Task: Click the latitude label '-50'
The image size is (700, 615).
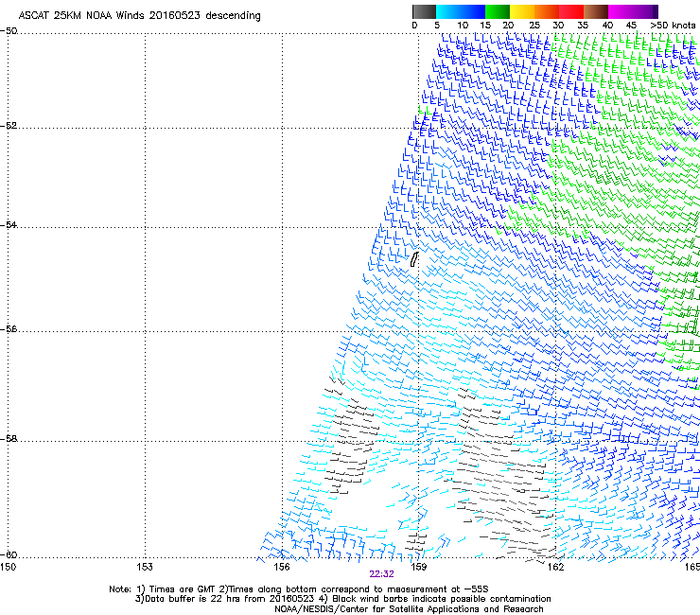Action: point(9,31)
